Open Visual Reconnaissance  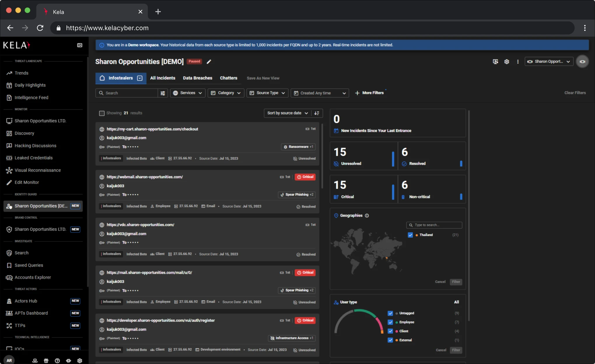(x=38, y=170)
